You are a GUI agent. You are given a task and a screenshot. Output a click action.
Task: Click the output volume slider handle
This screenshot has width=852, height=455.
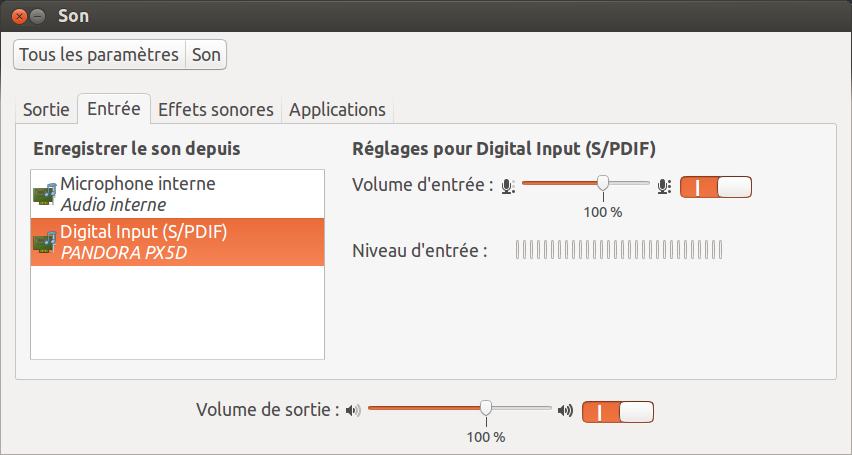(x=486, y=407)
